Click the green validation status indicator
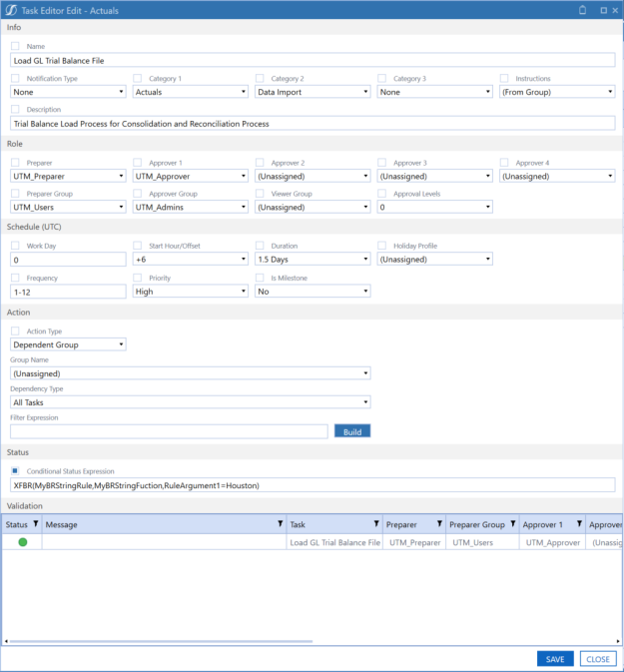 (x=22, y=542)
